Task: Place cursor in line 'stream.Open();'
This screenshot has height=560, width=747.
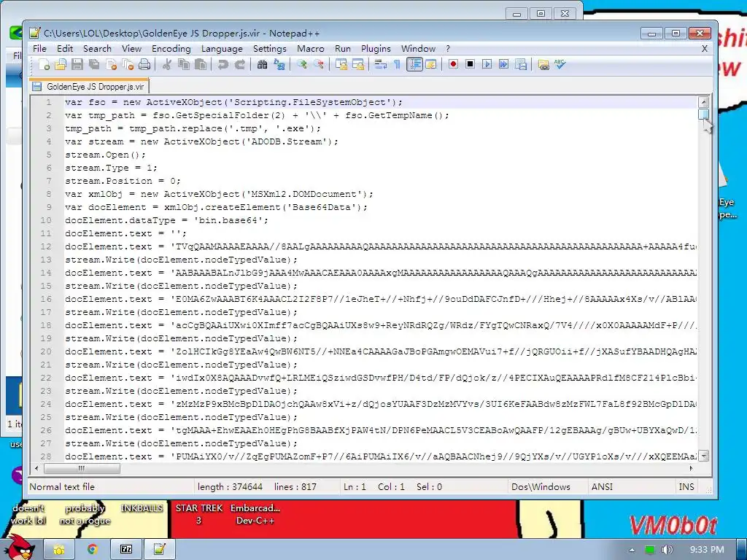Action: click(x=105, y=155)
